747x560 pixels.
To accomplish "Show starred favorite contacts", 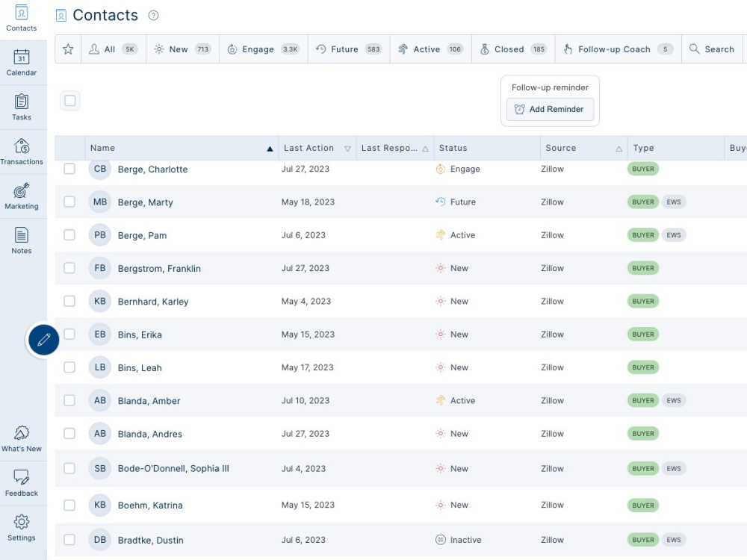I will (x=68, y=49).
